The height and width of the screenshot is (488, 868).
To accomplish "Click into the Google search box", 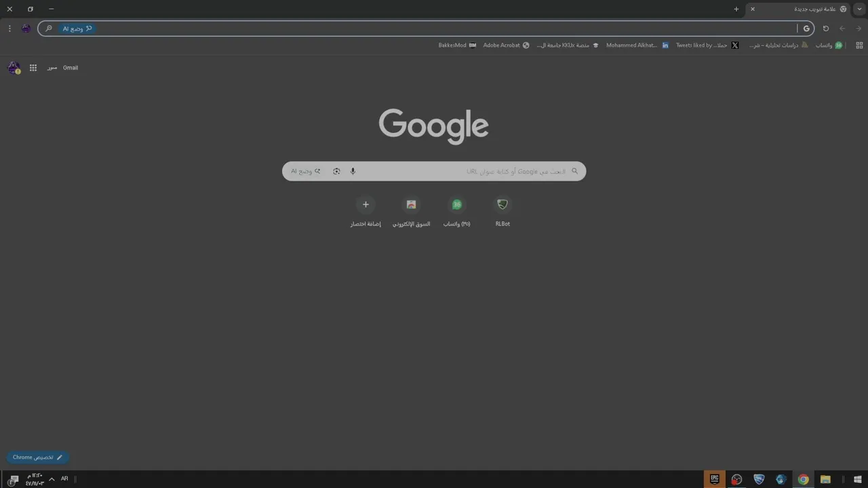I will pos(434,171).
